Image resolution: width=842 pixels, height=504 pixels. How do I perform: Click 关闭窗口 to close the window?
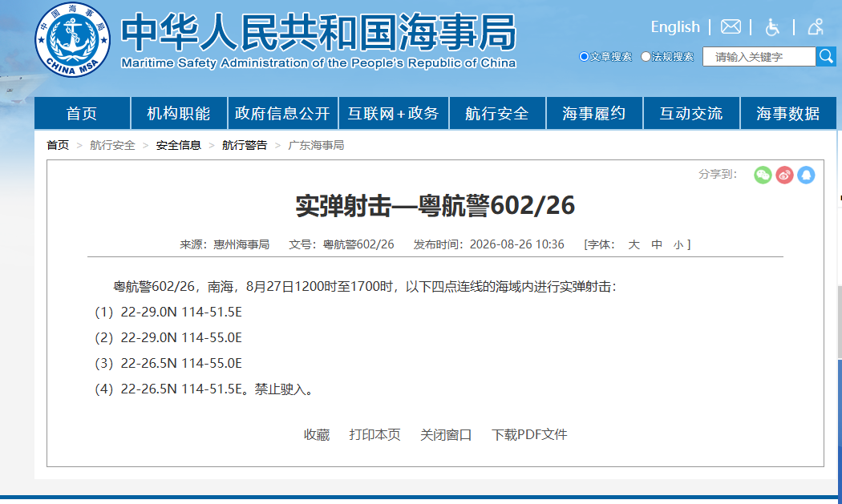point(446,434)
